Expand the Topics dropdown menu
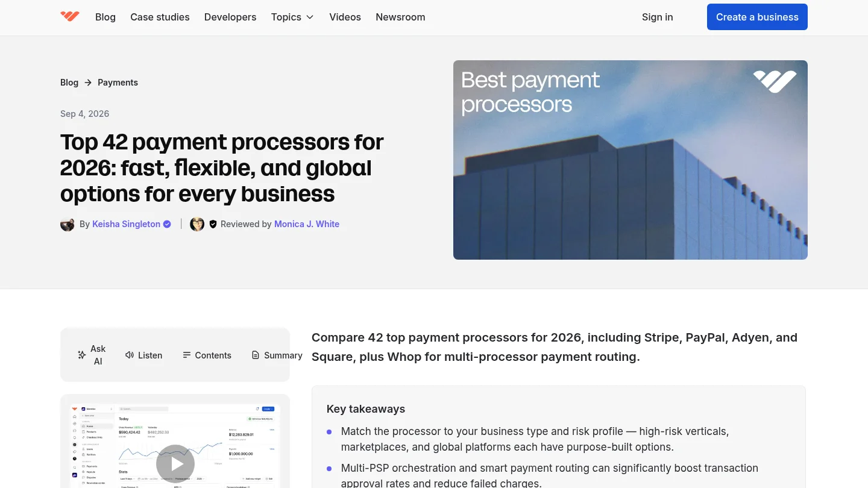 [292, 17]
